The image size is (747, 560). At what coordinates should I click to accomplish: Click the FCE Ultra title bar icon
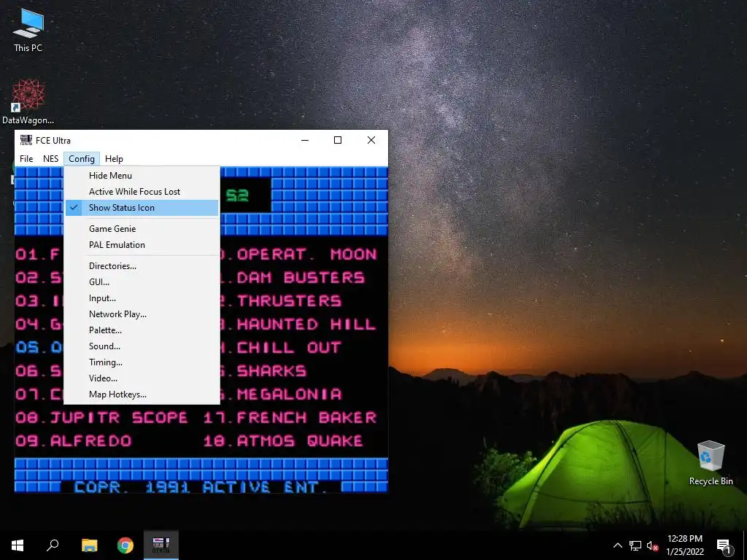(x=26, y=140)
